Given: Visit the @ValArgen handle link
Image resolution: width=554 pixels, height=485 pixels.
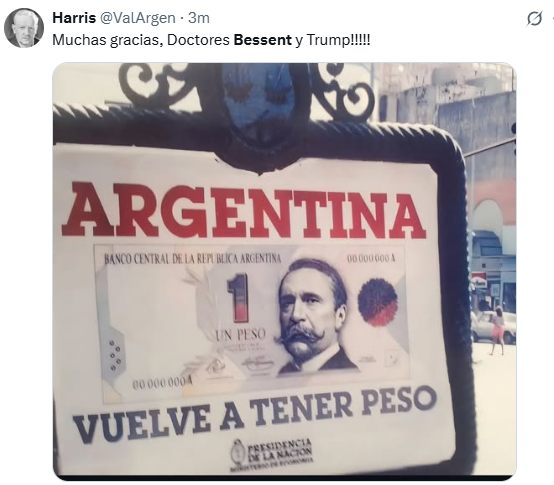Looking at the screenshot, I should pyautogui.click(x=138, y=18).
